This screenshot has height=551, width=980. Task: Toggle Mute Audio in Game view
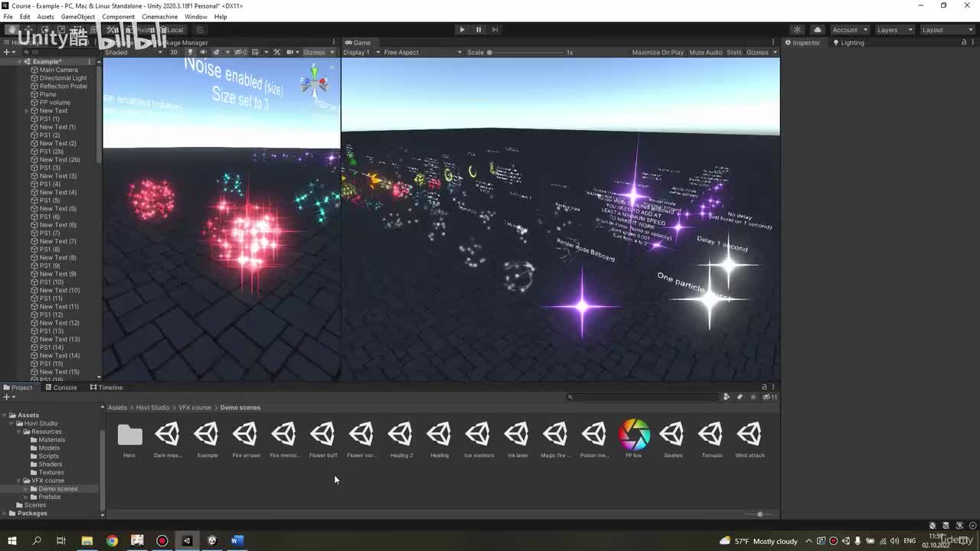click(706, 52)
